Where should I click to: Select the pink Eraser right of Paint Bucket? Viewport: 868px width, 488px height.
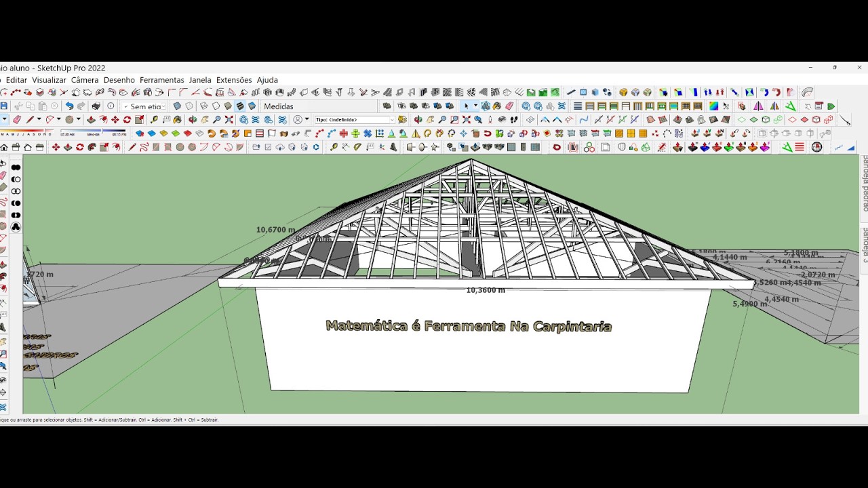point(509,106)
